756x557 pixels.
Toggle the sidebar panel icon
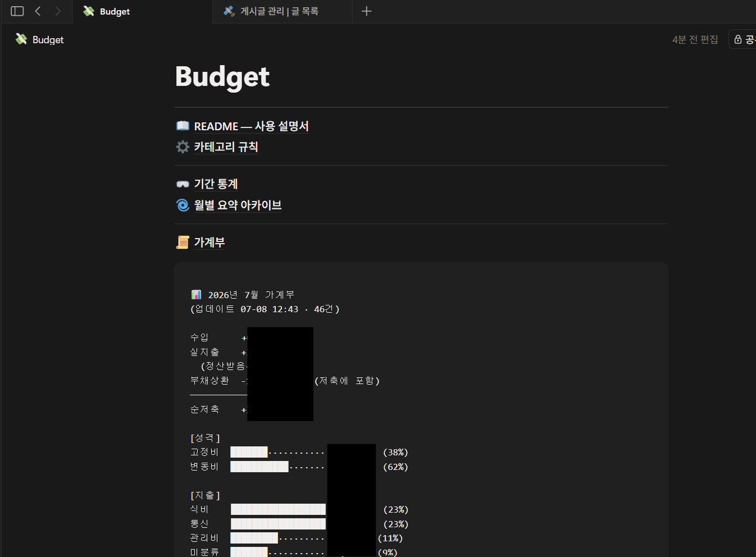click(17, 11)
